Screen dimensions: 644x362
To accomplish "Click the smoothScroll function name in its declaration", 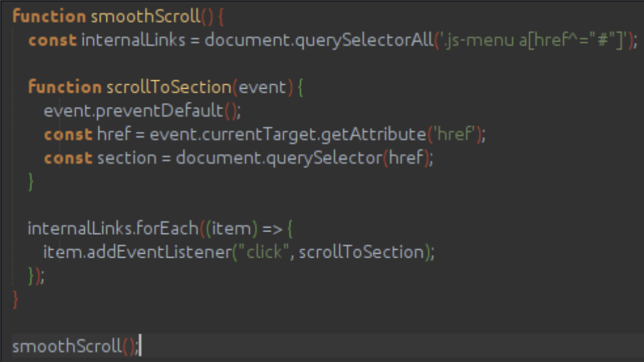I will pos(144,16).
